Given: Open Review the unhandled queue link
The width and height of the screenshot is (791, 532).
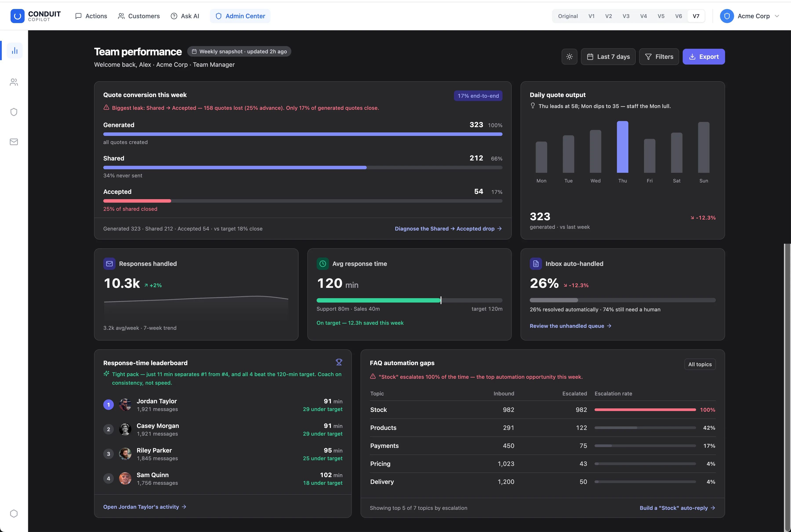Looking at the screenshot, I should click(570, 326).
